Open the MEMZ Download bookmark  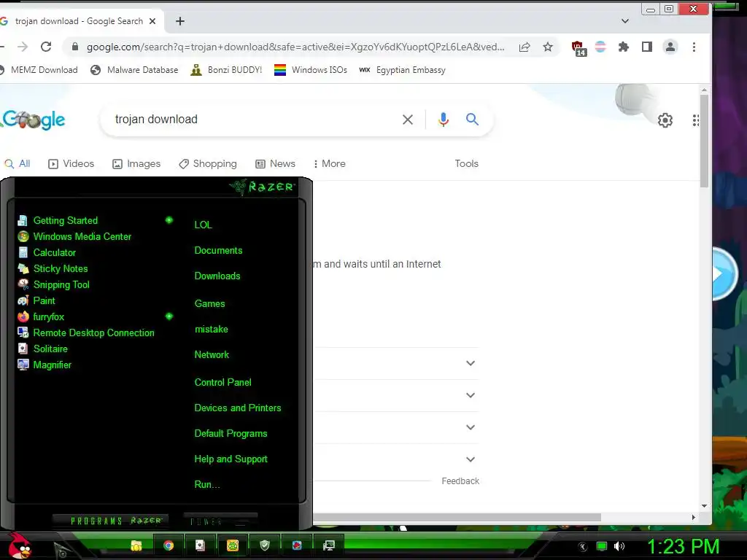pos(39,70)
